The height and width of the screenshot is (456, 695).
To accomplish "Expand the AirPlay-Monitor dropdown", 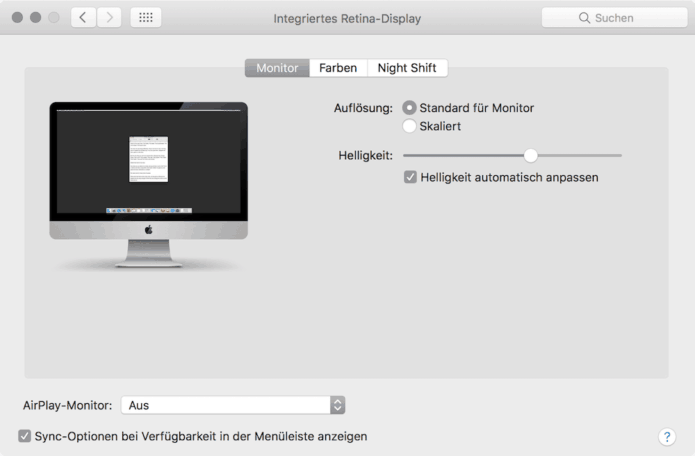I will [337, 405].
